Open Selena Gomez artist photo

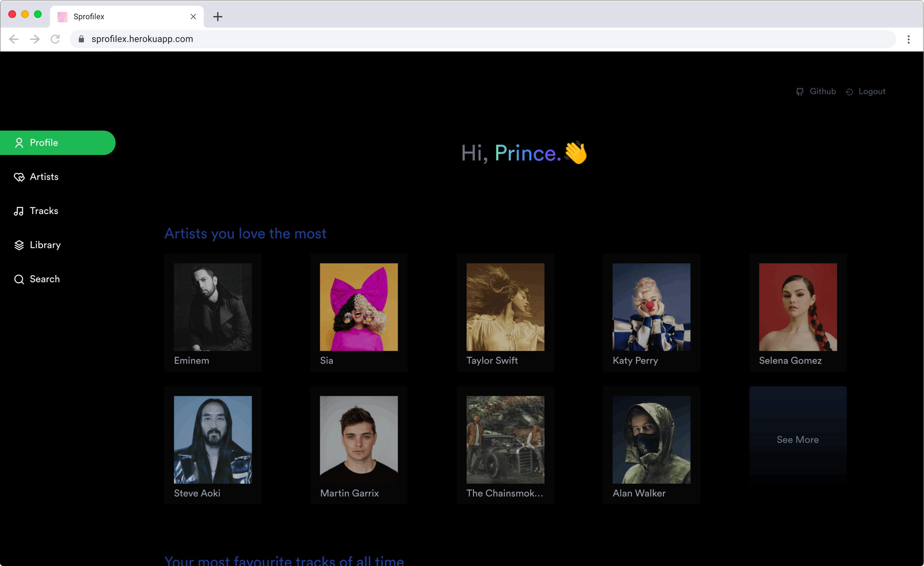(797, 307)
